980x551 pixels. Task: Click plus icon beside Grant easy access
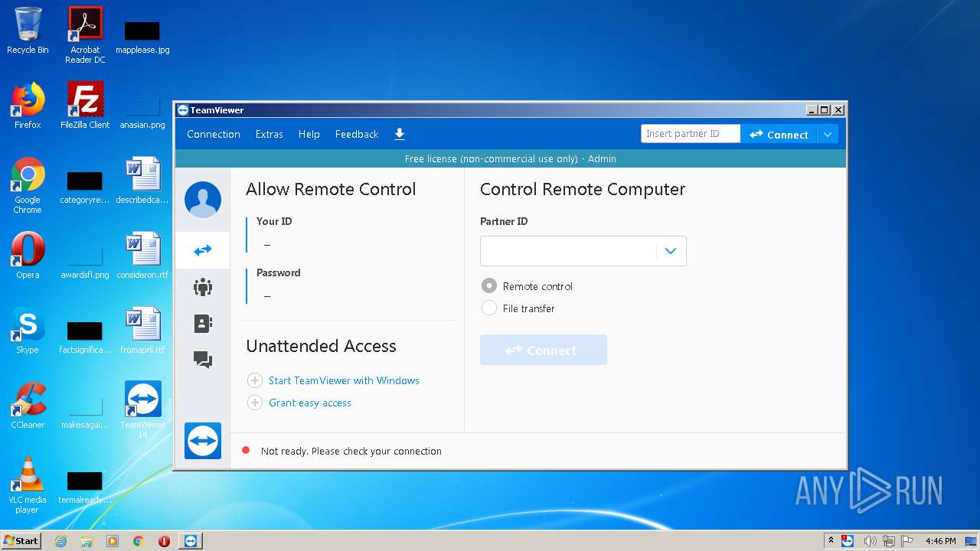[x=255, y=403]
